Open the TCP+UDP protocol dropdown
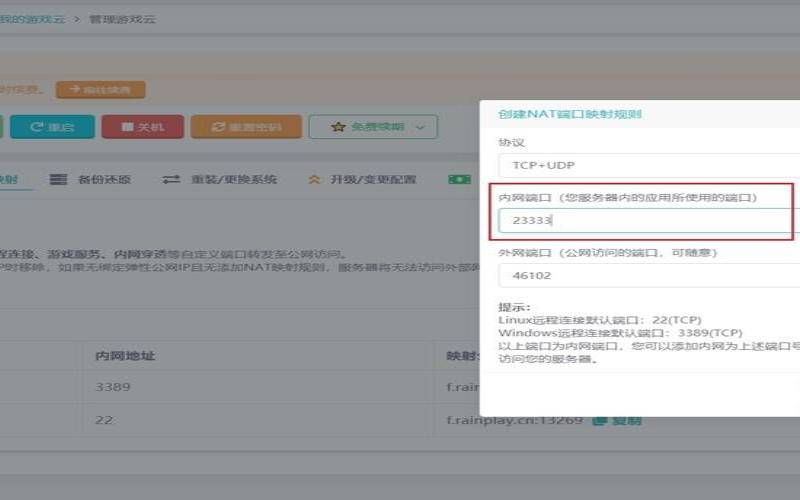The height and width of the screenshot is (500, 800). [649, 165]
